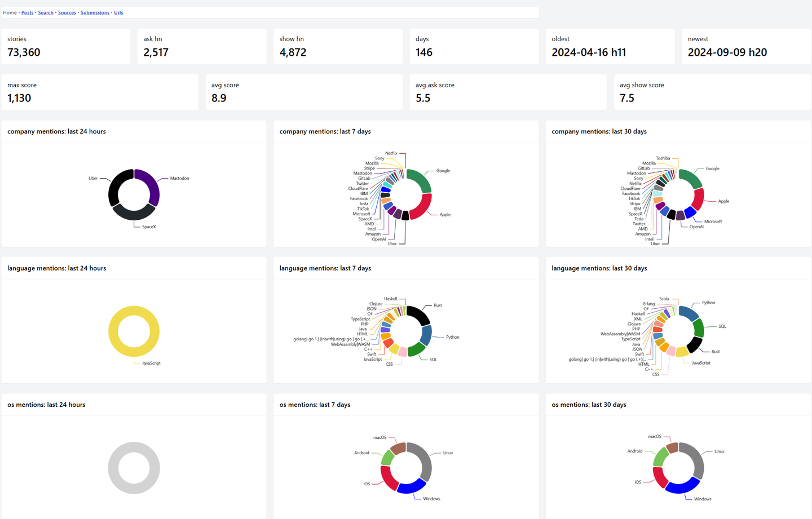Click the Python label in 7-day language chart
Screen dimensions: 812x519
click(452, 337)
